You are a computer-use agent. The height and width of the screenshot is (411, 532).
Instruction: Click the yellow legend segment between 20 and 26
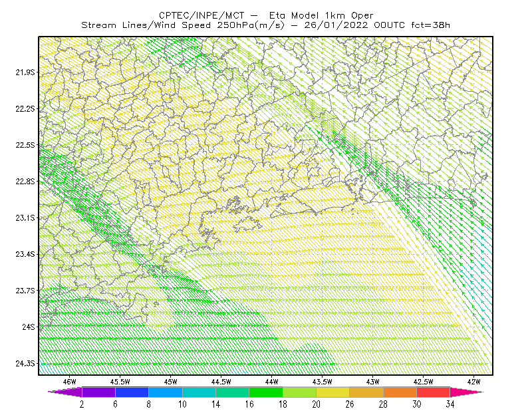coord(333,392)
